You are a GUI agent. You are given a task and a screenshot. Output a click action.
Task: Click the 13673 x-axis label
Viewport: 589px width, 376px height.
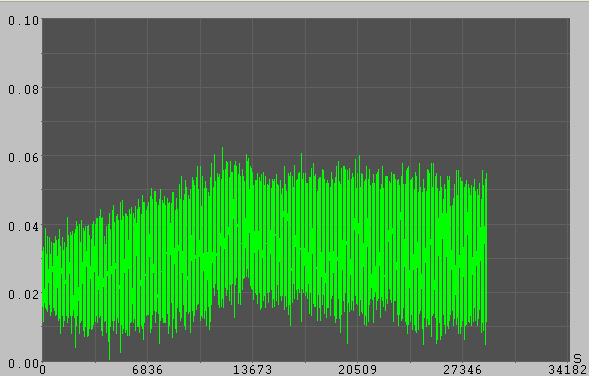(252, 370)
